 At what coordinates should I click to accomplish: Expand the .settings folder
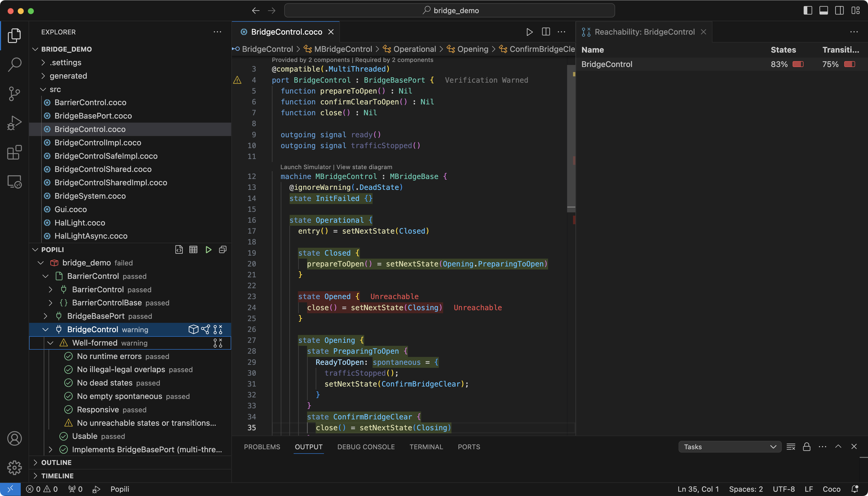[43, 62]
